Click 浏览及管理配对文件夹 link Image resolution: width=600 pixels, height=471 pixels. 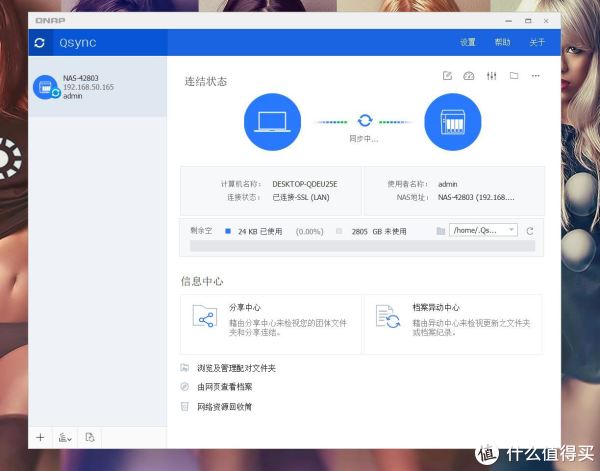click(x=235, y=368)
